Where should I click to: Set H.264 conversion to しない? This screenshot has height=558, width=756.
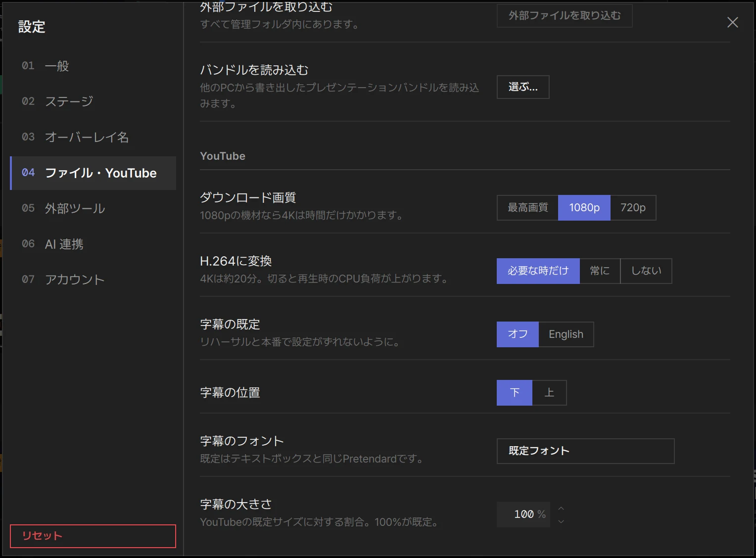pyautogui.click(x=646, y=271)
